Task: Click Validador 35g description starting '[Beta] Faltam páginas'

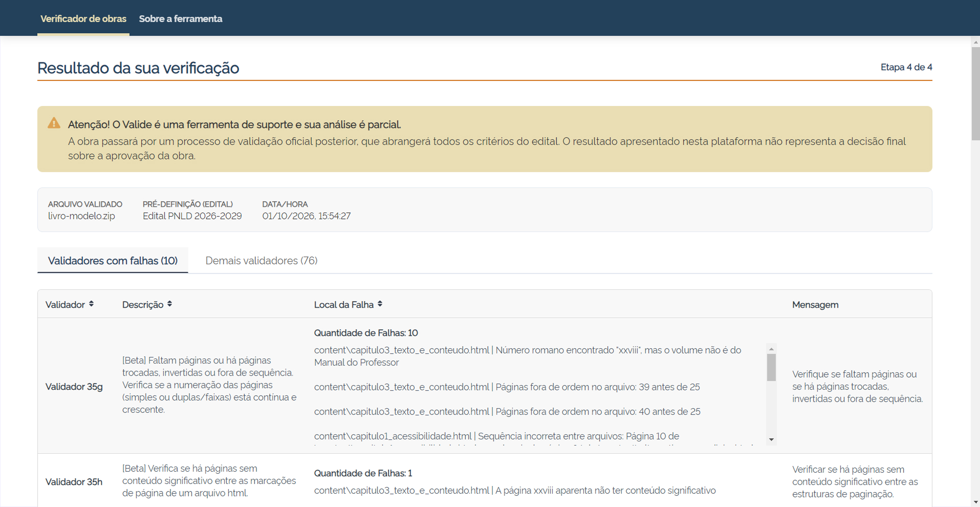Action: 209,385
